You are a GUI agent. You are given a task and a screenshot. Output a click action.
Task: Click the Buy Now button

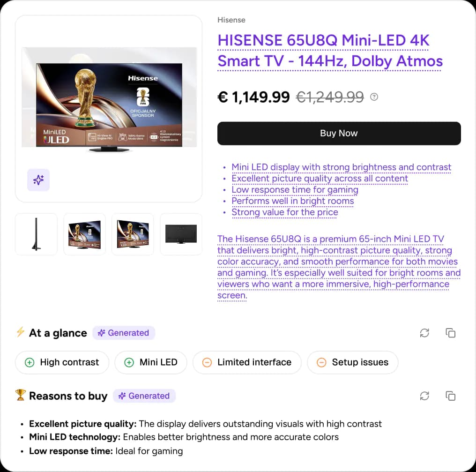pos(339,133)
